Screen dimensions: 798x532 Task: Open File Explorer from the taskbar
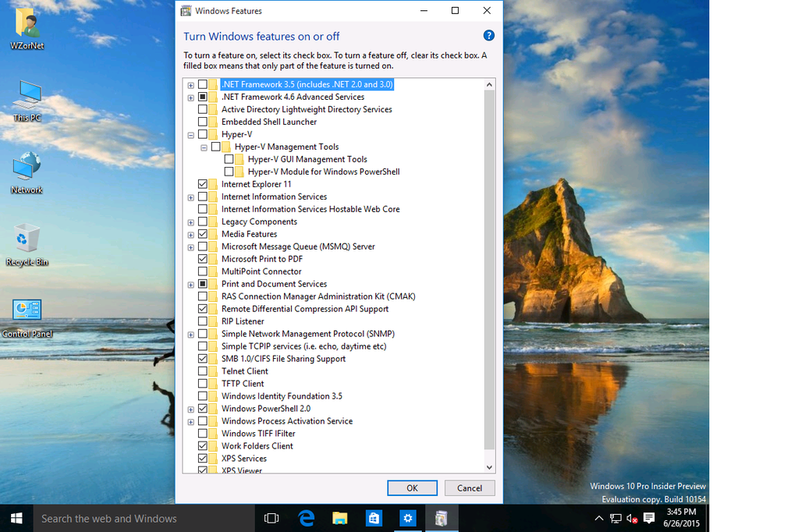click(339, 518)
